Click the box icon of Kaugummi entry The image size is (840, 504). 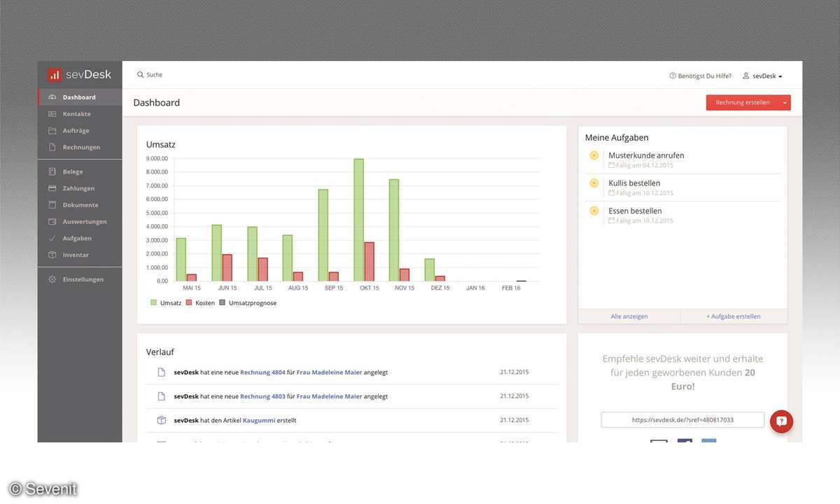click(x=162, y=420)
